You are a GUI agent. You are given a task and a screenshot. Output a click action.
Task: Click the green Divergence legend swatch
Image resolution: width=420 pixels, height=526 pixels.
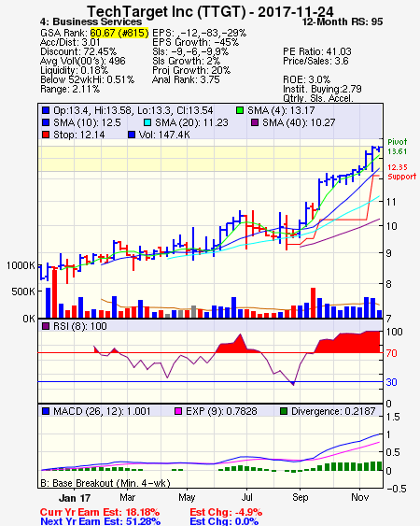point(284,411)
